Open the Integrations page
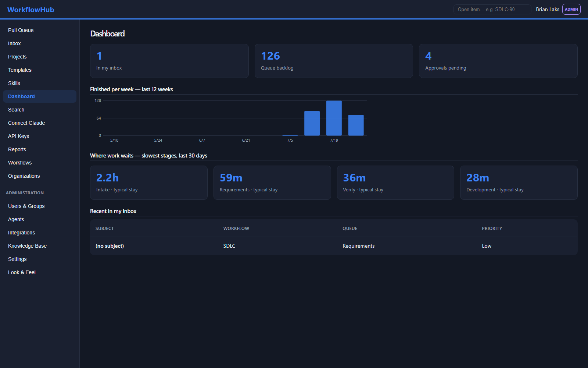 coord(40,233)
